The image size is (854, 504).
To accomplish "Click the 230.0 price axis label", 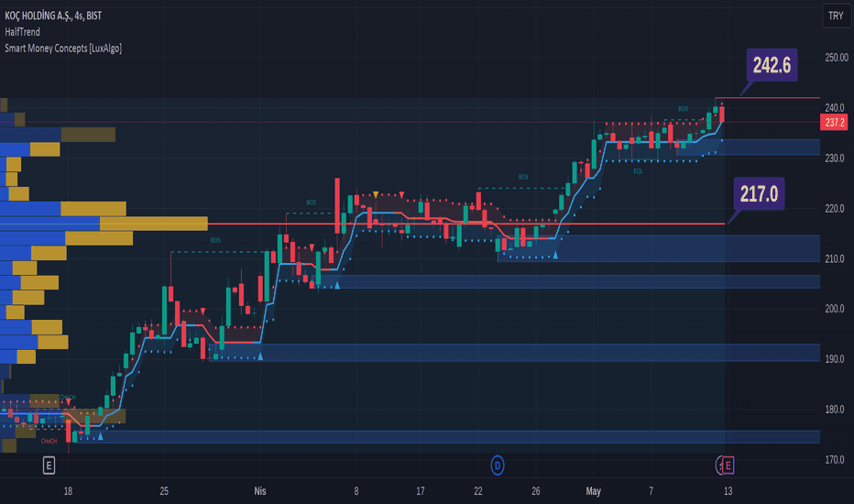I will click(x=835, y=158).
